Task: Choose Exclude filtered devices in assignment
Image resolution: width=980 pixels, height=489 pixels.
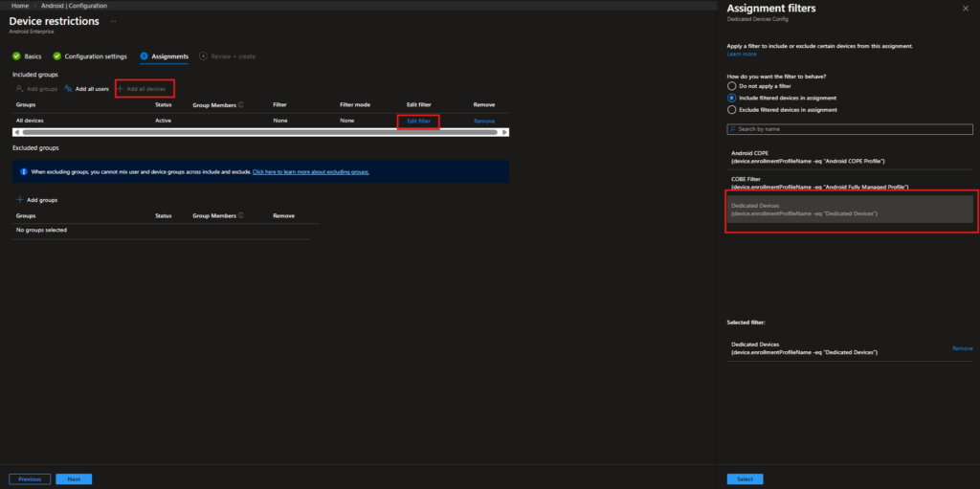Action: click(x=732, y=110)
